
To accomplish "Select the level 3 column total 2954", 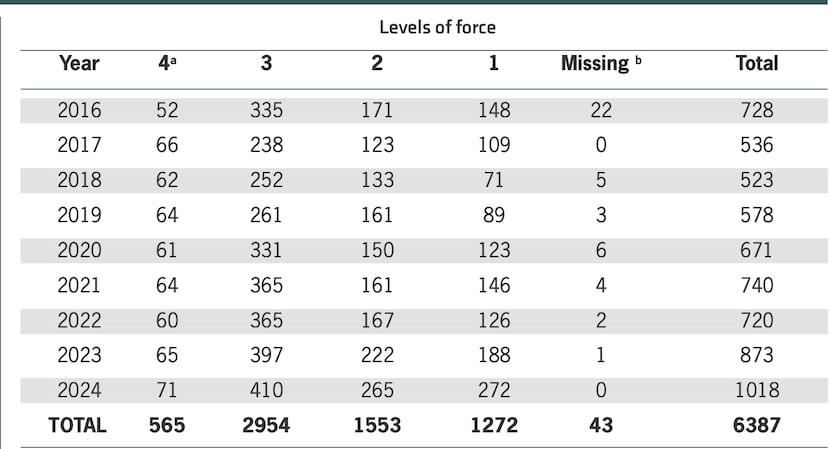I will (266, 425).
